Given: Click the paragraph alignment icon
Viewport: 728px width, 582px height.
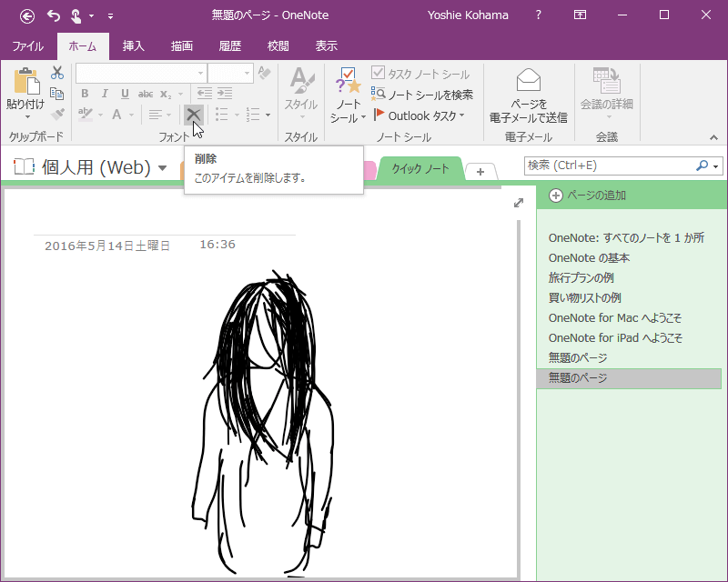Looking at the screenshot, I should (x=155, y=115).
